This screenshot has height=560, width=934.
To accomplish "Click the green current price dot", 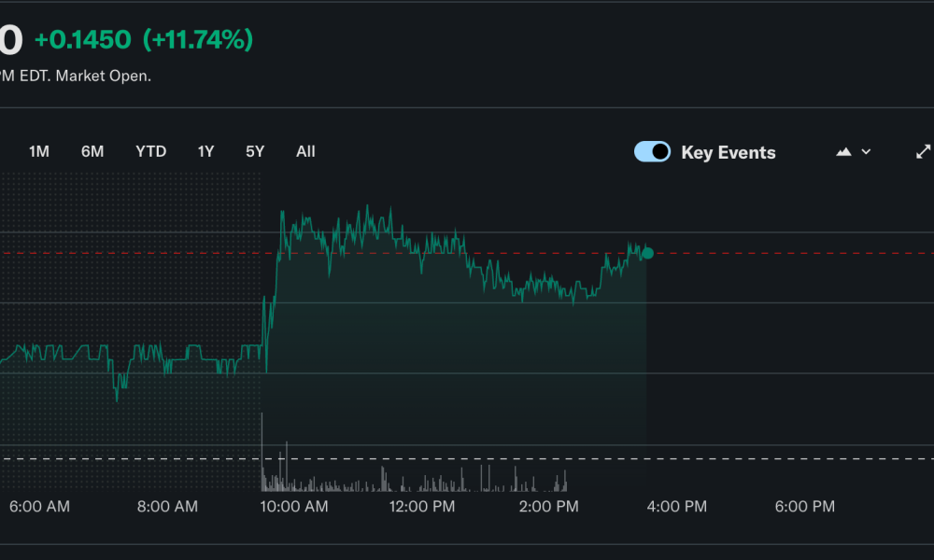I will point(647,253).
